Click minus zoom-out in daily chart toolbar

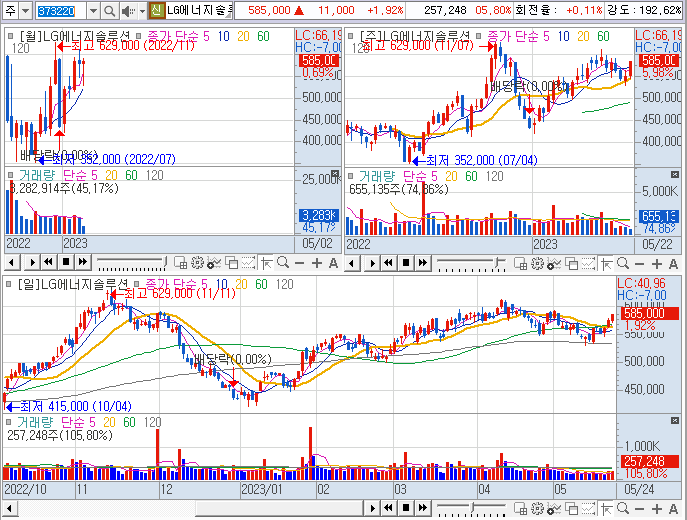(x=640, y=508)
